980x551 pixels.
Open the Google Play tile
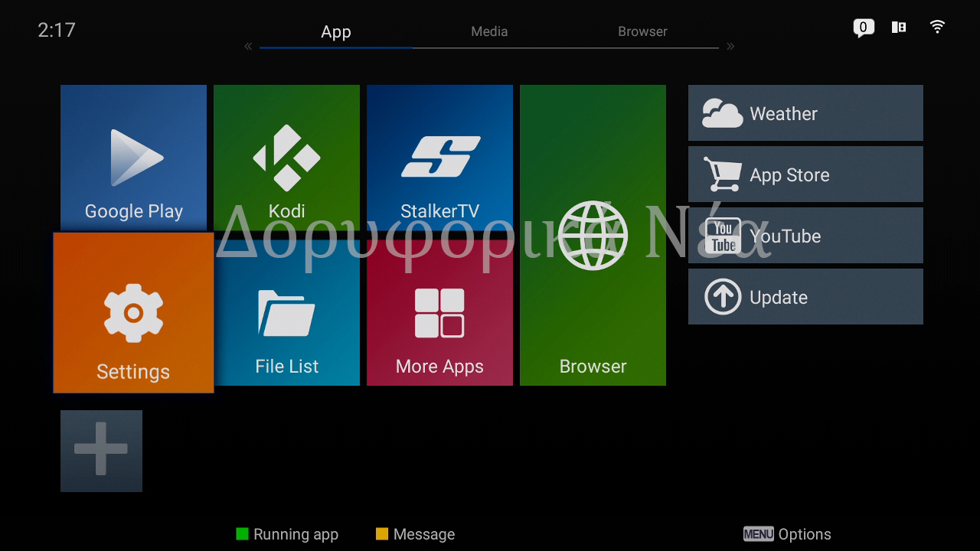(x=133, y=158)
